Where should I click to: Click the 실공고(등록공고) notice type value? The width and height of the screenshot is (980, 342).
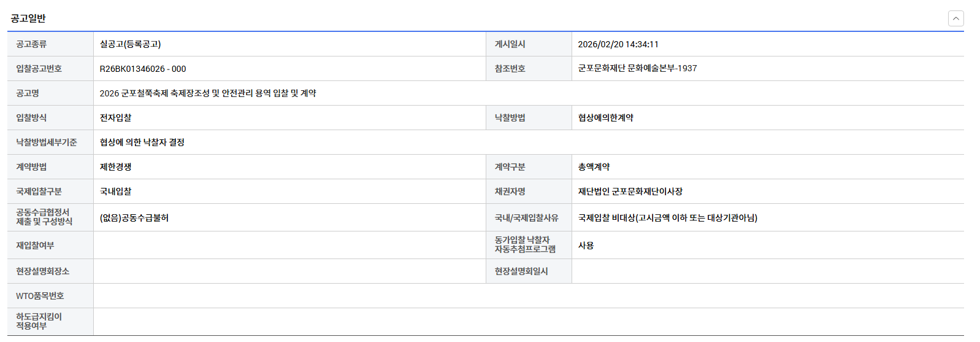coord(130,44)
